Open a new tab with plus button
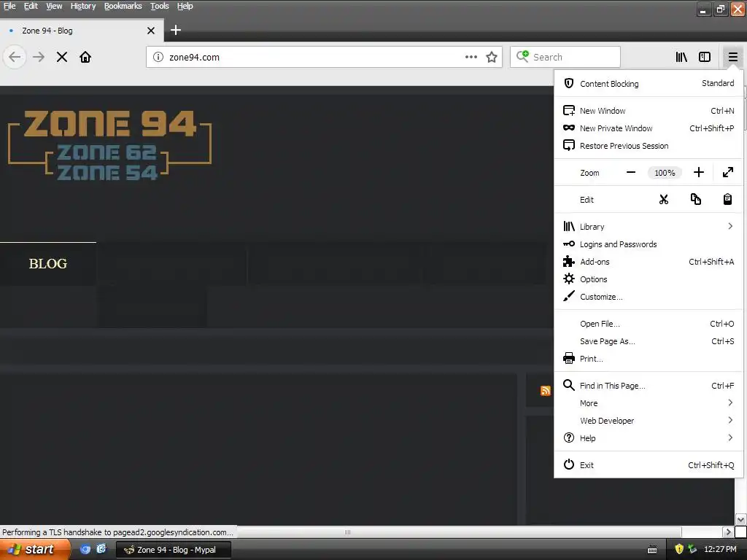Image resolution: width=747 pixels, height=560 pixels. coord(176,30)
